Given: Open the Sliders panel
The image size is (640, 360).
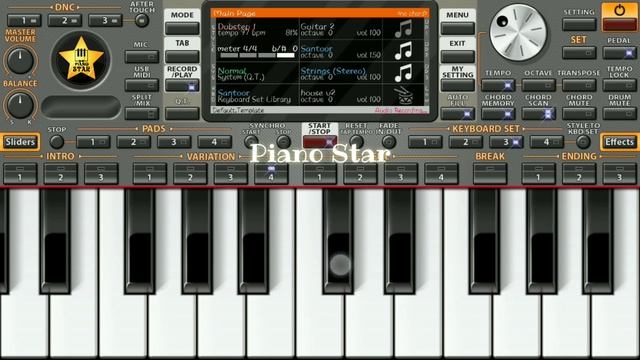Looking at the screenshot, I should (20, 142).
